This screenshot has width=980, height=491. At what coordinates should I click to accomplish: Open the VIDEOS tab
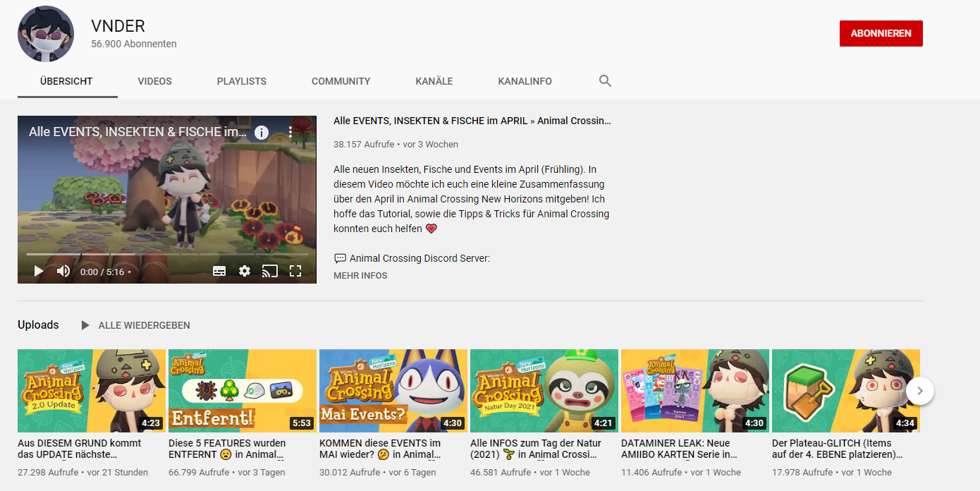(x=155, y=81)
